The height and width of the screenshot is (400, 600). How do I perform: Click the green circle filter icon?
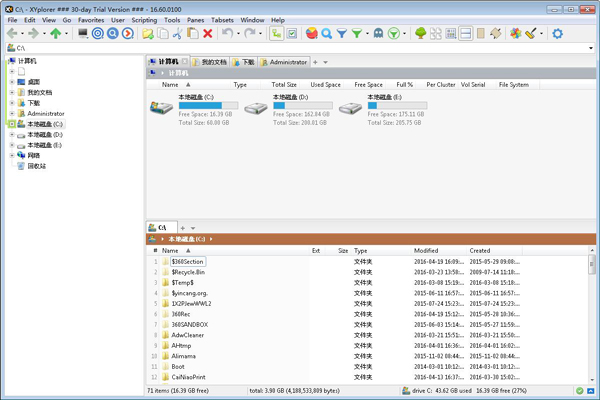point(394,34)
